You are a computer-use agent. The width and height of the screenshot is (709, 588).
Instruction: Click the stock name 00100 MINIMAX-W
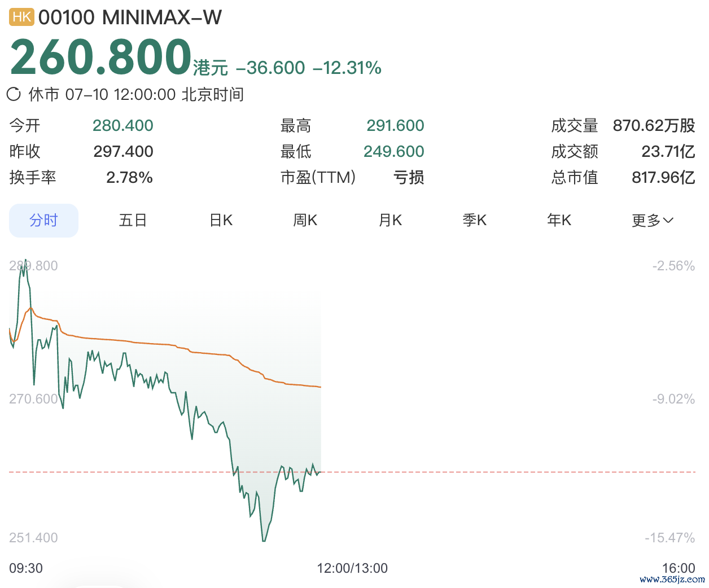click(130, 17)
